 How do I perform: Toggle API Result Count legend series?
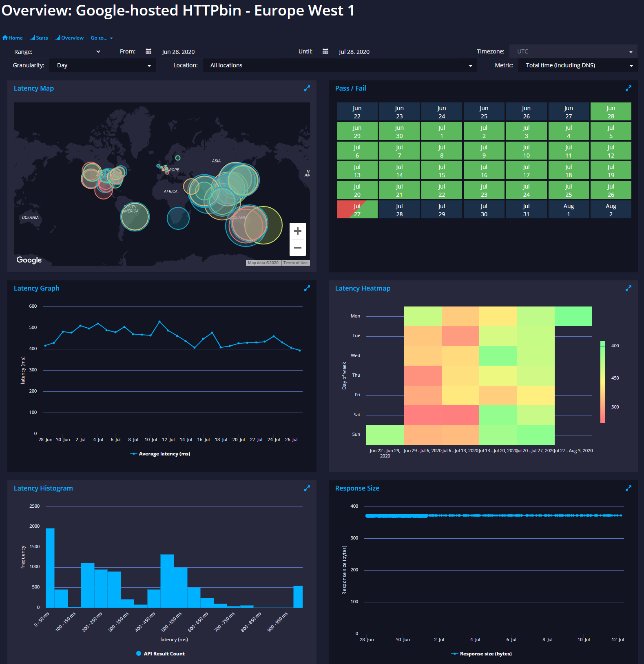pos(160,654)
